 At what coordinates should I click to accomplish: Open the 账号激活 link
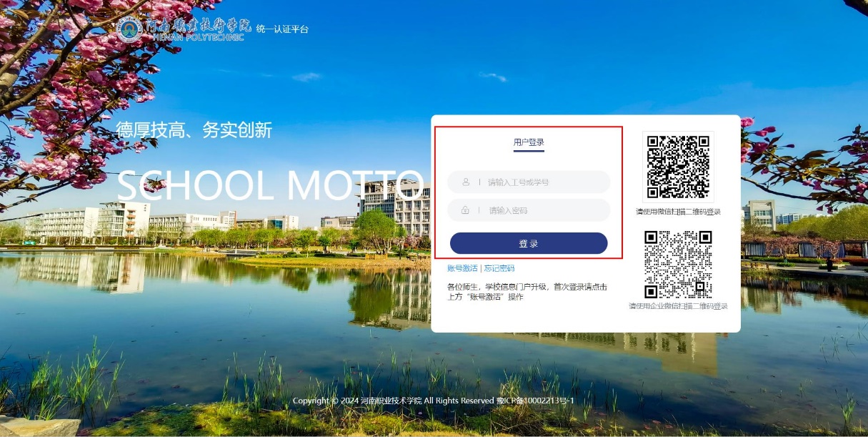click(462, 268)
